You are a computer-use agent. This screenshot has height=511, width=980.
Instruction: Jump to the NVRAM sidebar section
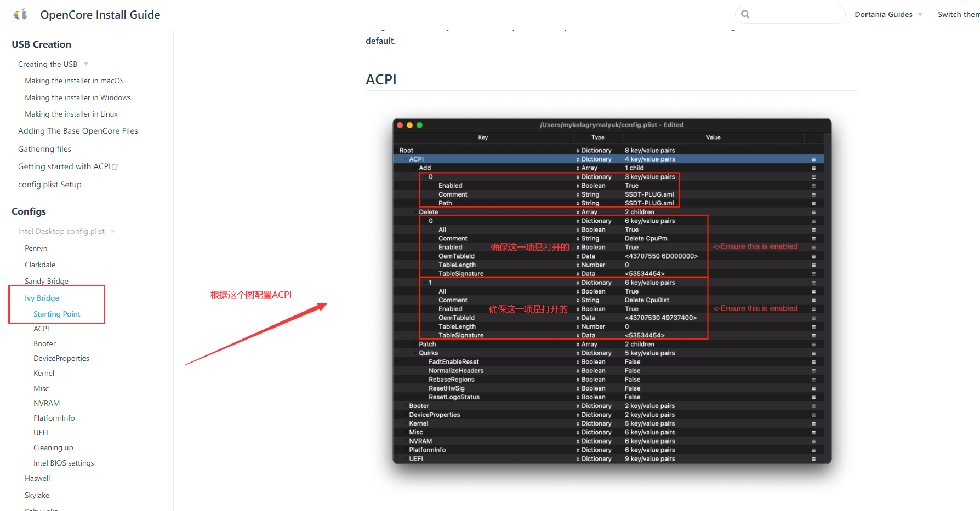[x=47, y=403]
